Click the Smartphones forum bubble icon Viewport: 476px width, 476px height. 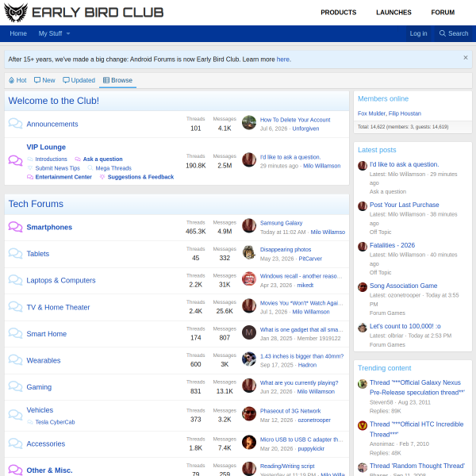15,227
